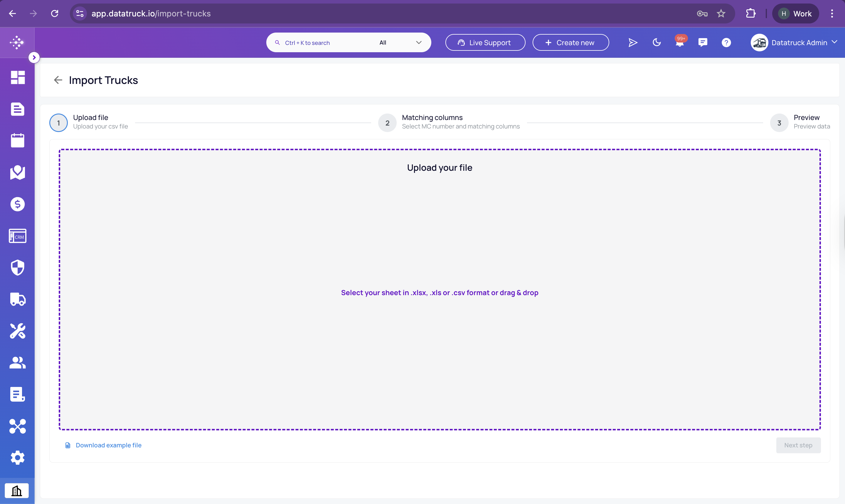845x504 pixels.
Task: Open the CRM icon in sidebar
Action: pyautogui.click(x=17, y=236)
